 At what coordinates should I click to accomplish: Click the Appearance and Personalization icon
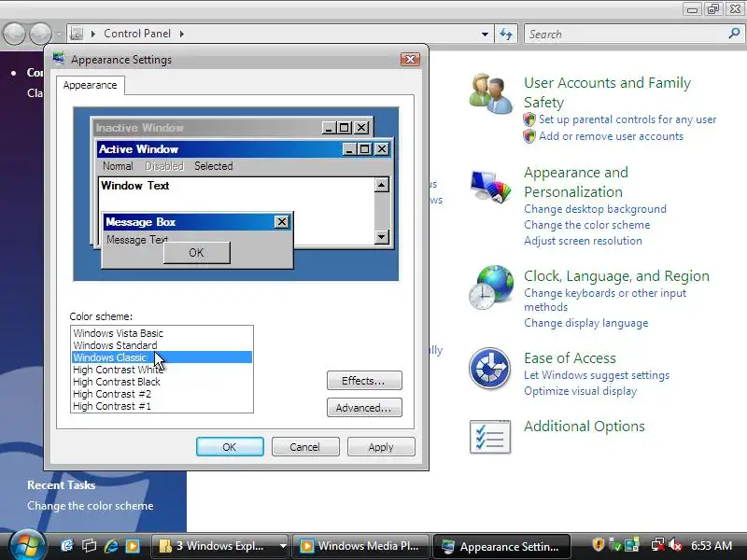490,186
